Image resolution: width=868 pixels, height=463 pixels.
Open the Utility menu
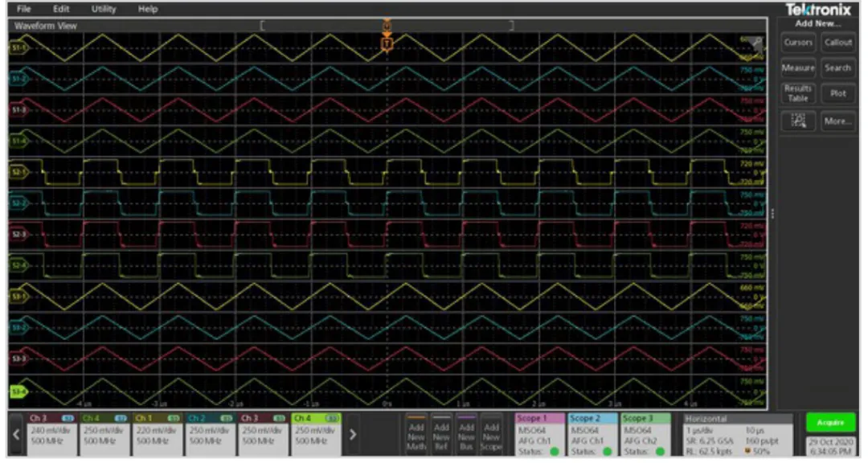coord(103,9)
